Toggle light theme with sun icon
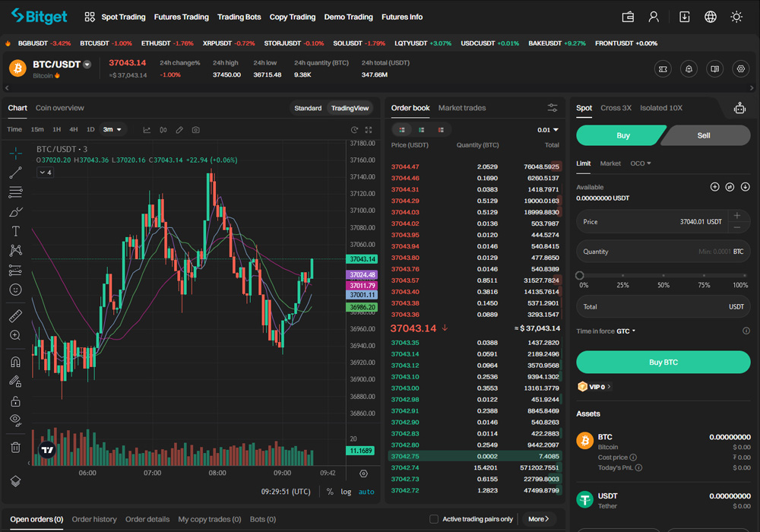 [736, 17]
